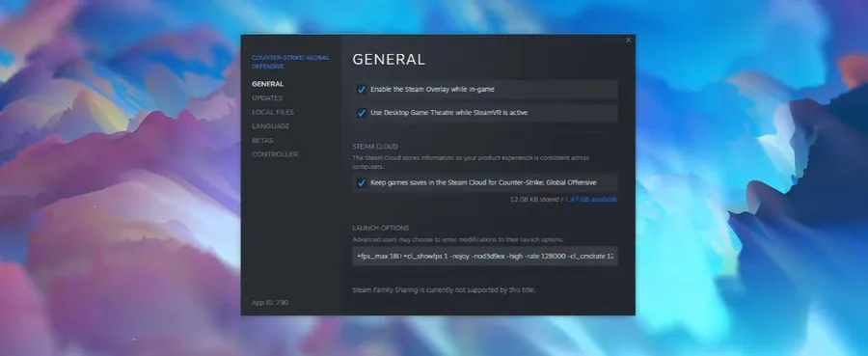
Task: Click the Counter-Strike: Global Offensive title
Action: [290, 62]
